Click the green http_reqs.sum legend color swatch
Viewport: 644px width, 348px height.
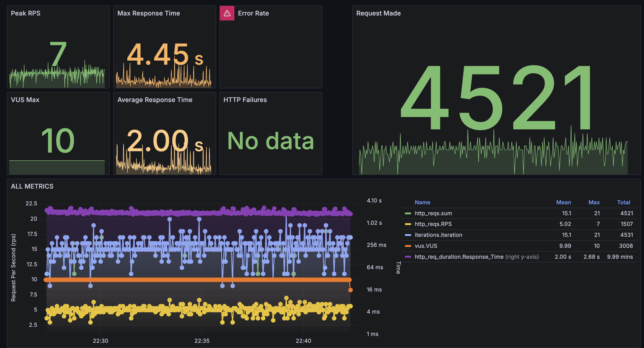pos(408,213)
